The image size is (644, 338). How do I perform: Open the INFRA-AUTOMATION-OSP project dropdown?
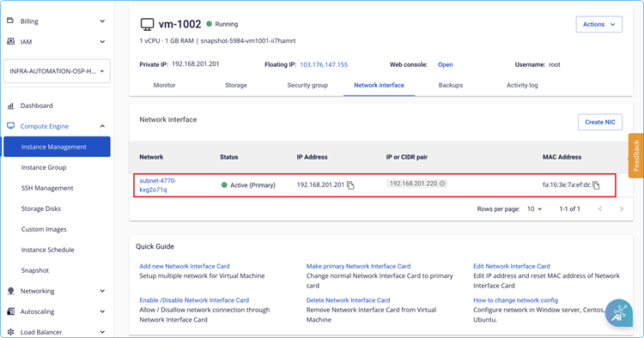coord(57,71)
